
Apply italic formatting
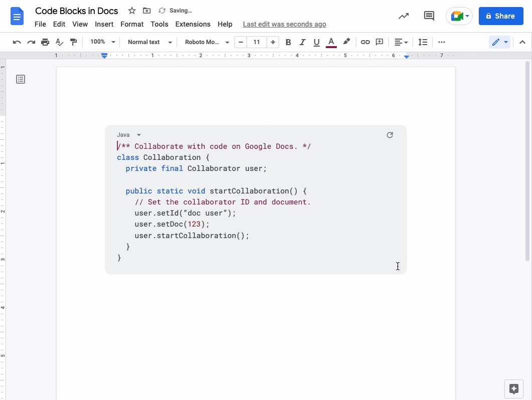click(x=302, y=42)
